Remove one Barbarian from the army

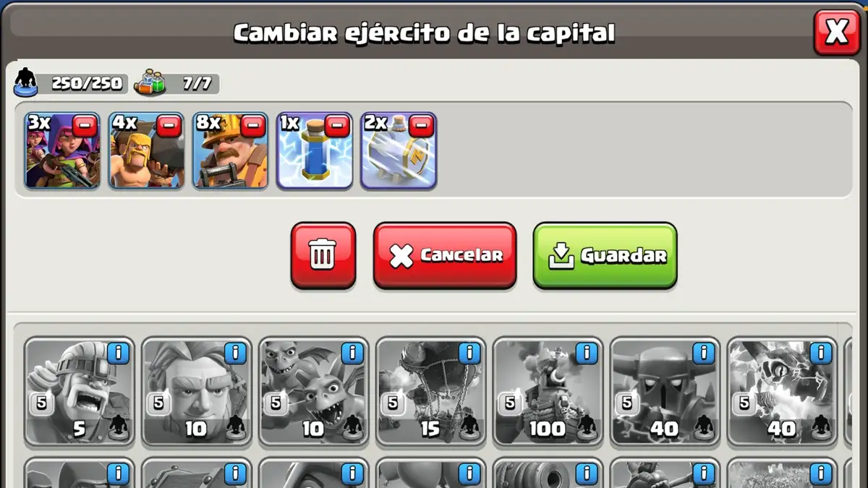(169, 126)
